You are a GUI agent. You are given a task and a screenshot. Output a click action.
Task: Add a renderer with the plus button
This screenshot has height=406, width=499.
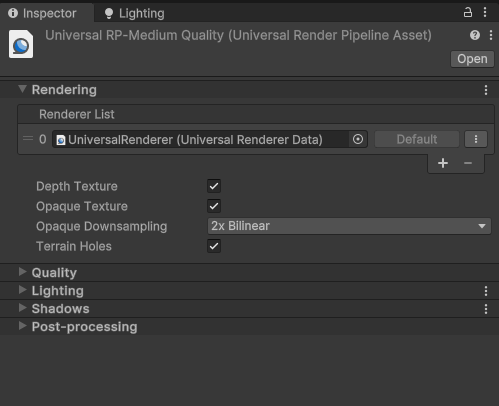443,163
